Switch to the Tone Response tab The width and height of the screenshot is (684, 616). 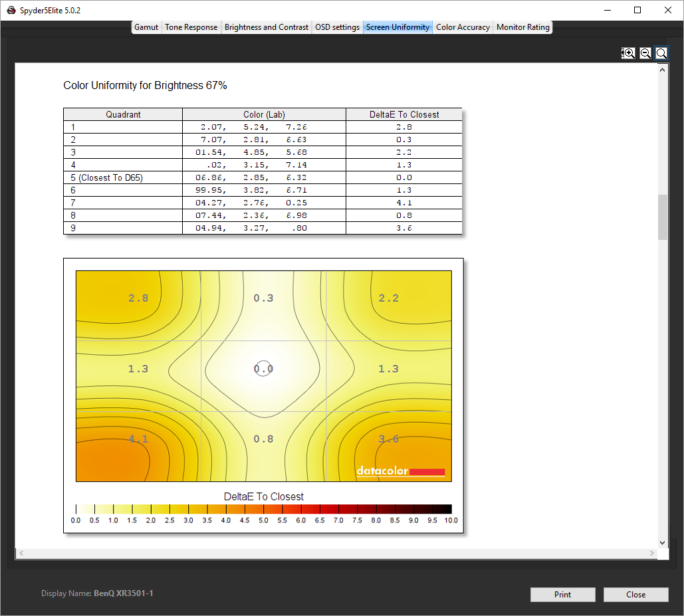point(191,27)
